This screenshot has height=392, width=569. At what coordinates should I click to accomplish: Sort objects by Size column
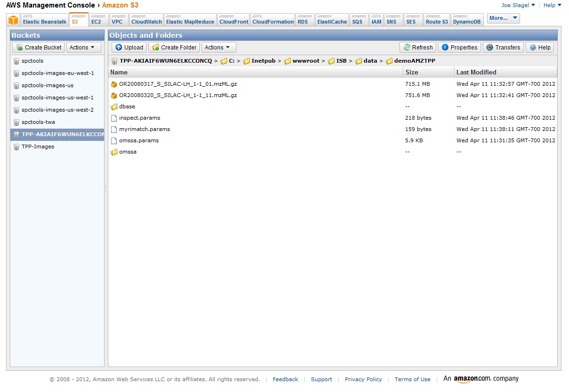(429, 72)
